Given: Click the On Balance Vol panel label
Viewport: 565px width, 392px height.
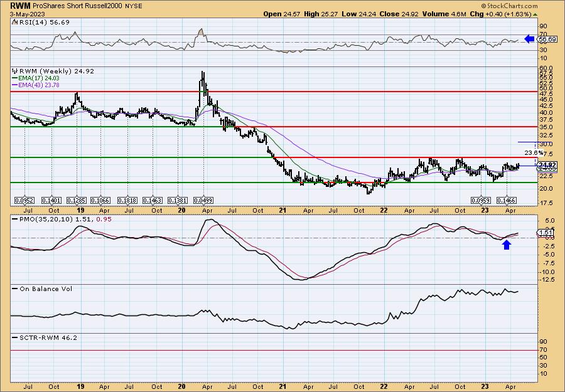Looking at the screenshot, I should [42, 289].
